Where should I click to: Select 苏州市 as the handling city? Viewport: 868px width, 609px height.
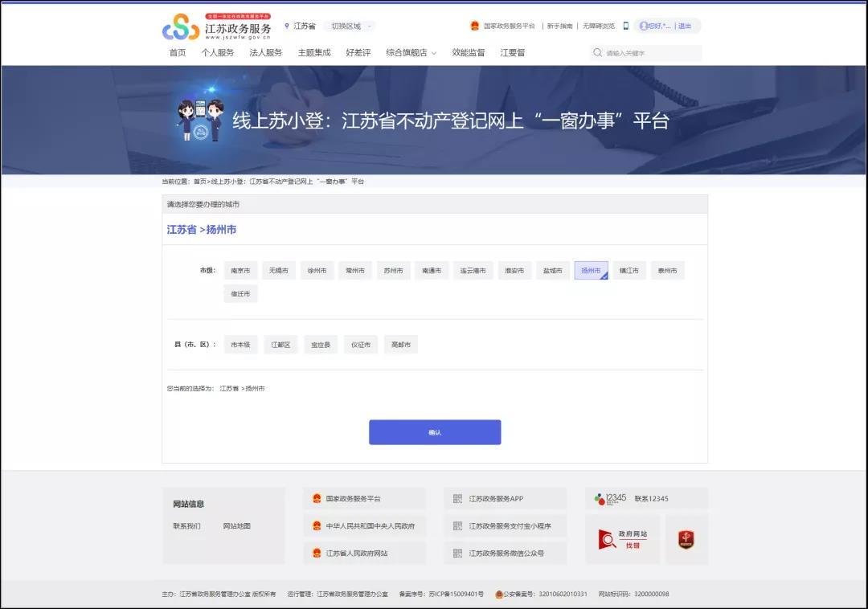coord(393,270)
